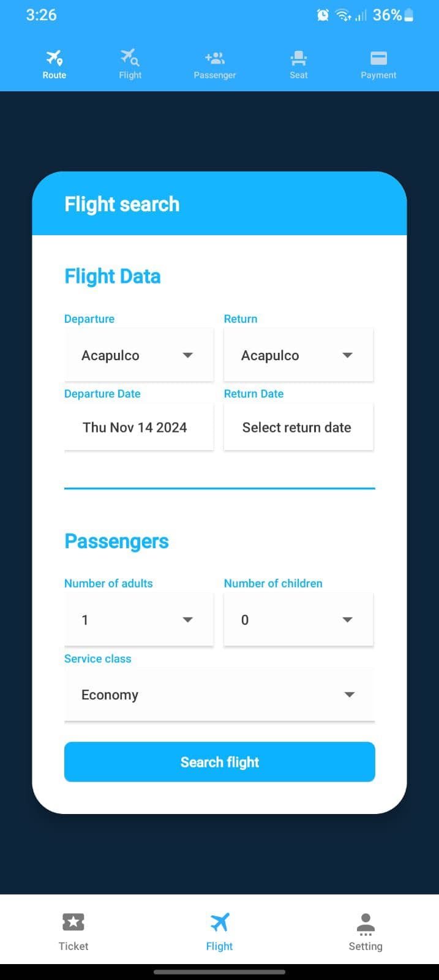Open the Number of children dropdown
The height and width of the screenshot is (980, 439).
tap(298, 619)
